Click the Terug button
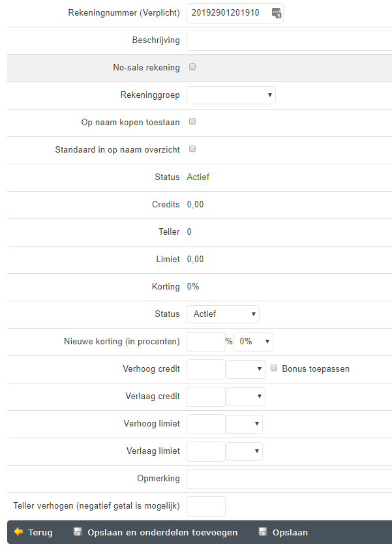This screenshot has height=553, width=392. click(33, 532)
